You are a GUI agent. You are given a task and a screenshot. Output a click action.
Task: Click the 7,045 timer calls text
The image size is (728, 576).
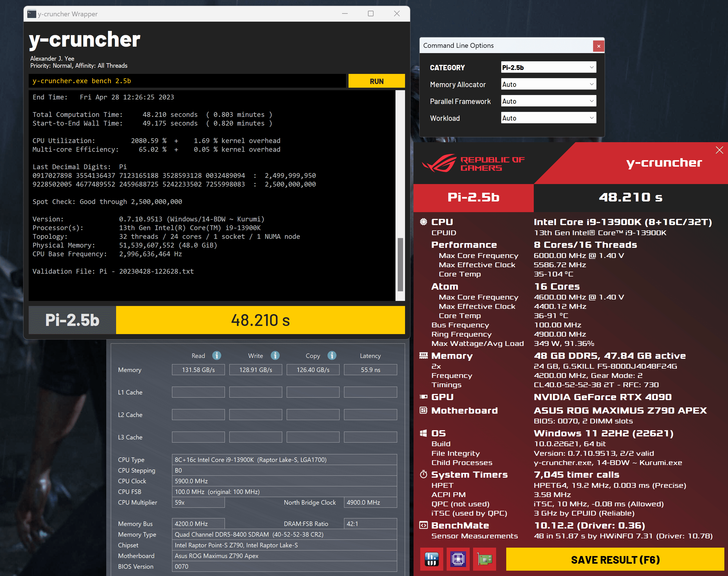[x=576, y=475]
